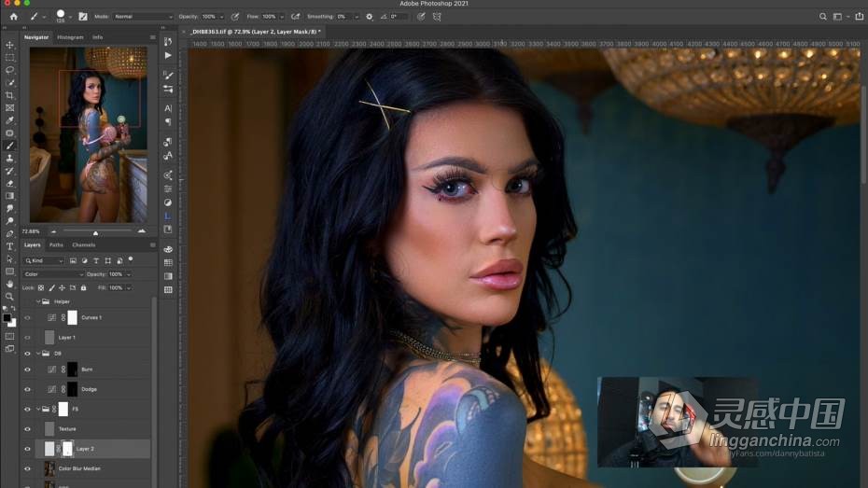Open the Smoothing value dropdown
This screenshot has height=488, width=868.
coord(356,17)
